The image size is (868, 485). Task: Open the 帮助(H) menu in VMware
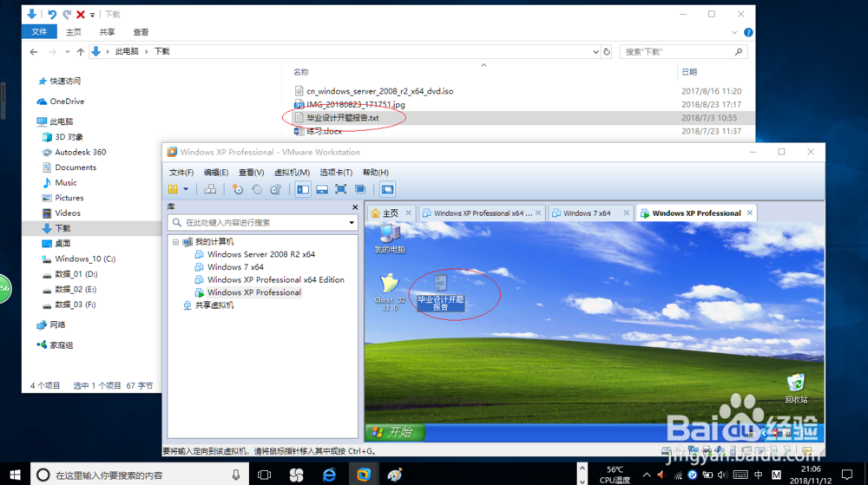tap(375, 173)
